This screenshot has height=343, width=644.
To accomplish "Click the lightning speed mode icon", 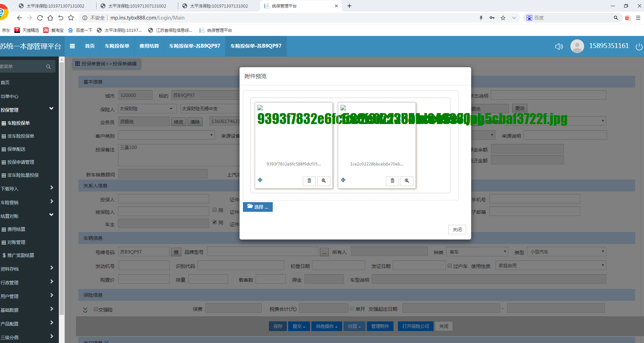I will pyautogui.click(x=481, y=18).
